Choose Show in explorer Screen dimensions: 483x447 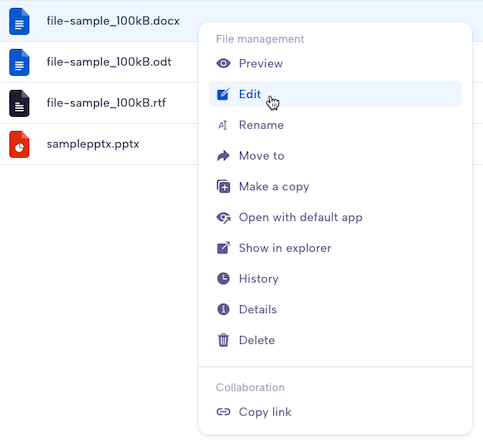335,248
